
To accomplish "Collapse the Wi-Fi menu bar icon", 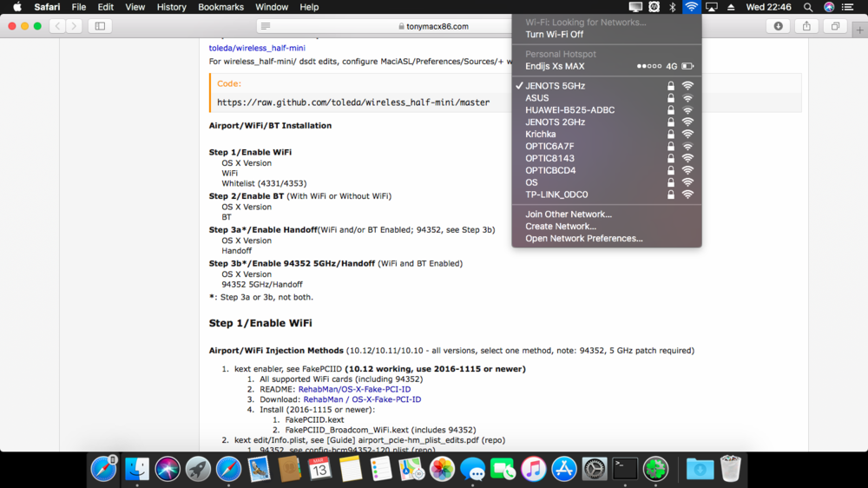I will [x=691, y=7].
